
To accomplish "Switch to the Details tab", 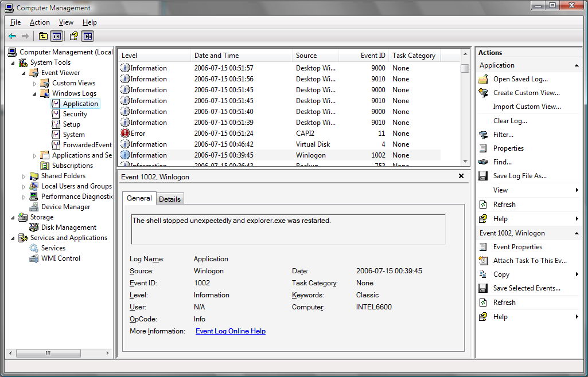I will pyautogui.click(x=170, y=199).
